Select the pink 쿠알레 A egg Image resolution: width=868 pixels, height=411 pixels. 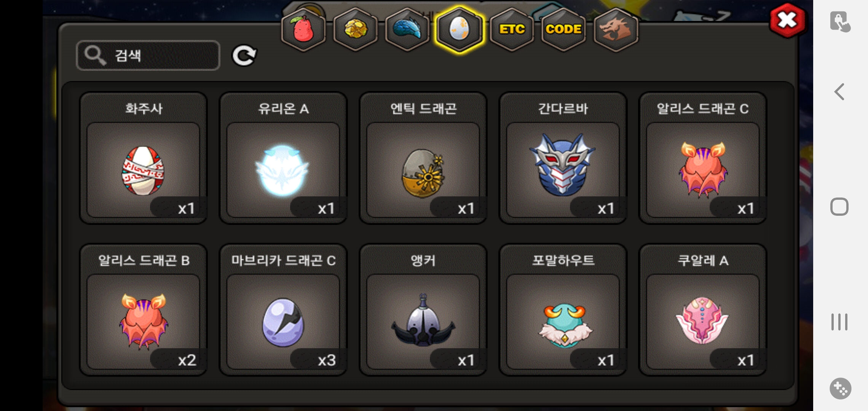click(703, 310)
